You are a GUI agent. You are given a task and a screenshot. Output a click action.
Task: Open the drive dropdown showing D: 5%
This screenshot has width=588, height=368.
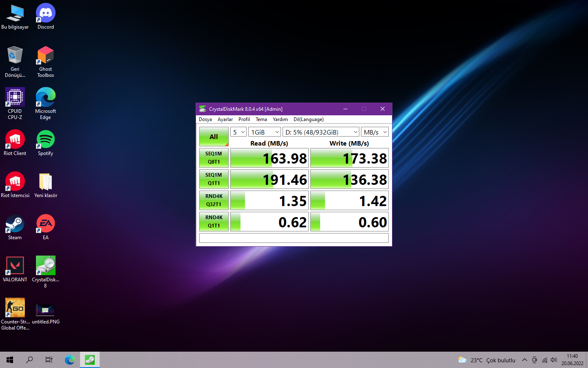tap(321, 132)
